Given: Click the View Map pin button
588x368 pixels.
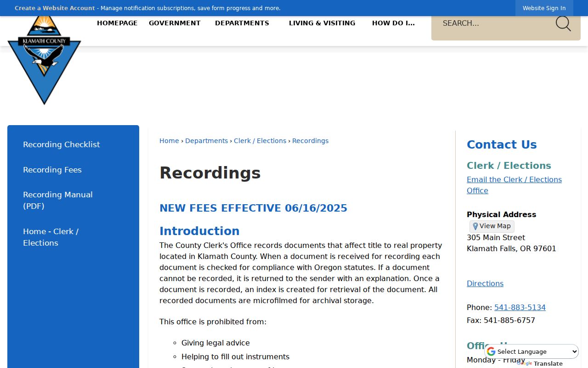Looking at the screenshot, I should tap(492, 226).
